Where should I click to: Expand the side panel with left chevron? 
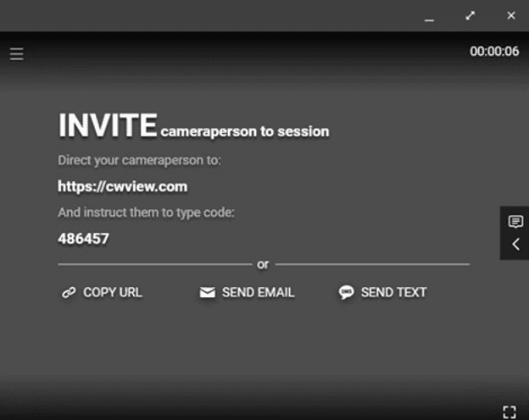515,245
